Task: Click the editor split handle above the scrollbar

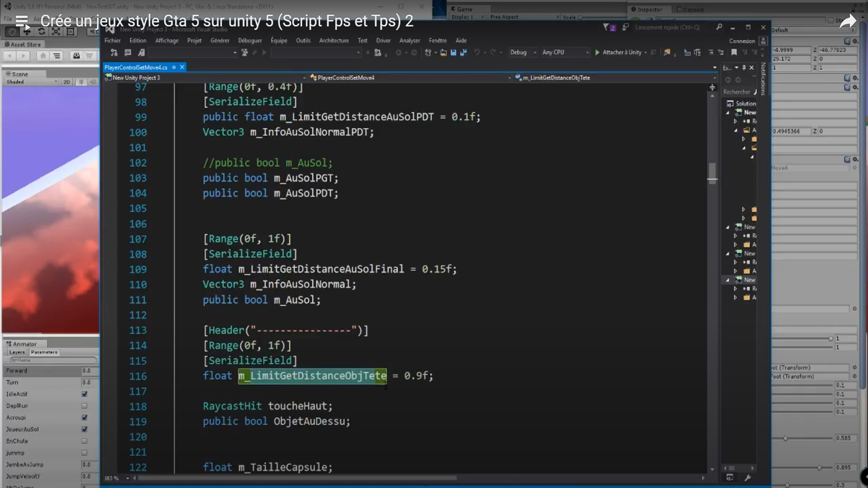Action: tap(712, 87)
